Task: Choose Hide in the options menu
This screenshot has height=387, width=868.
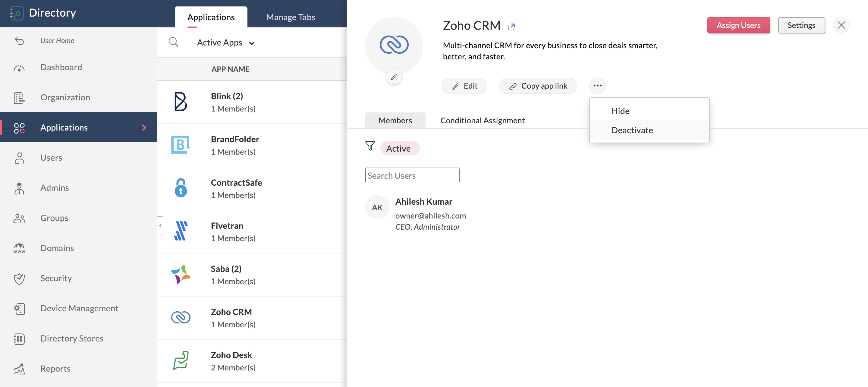Action: tap(620, 111)
